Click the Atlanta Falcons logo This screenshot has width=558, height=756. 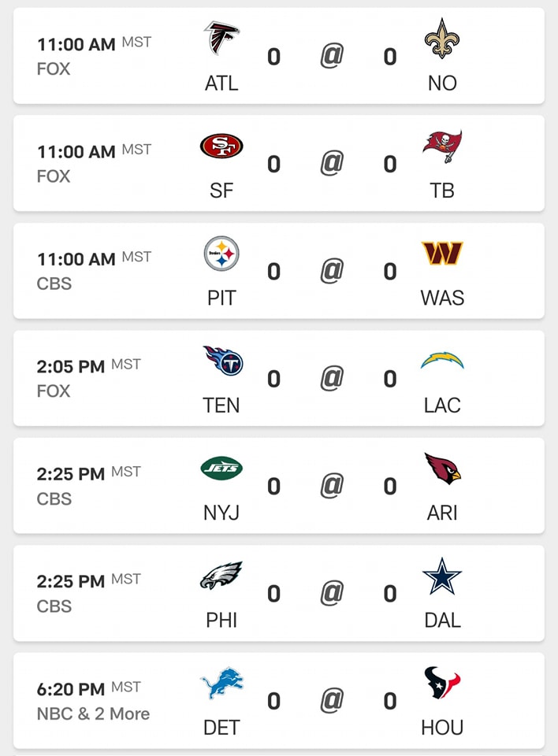point(221,38)
